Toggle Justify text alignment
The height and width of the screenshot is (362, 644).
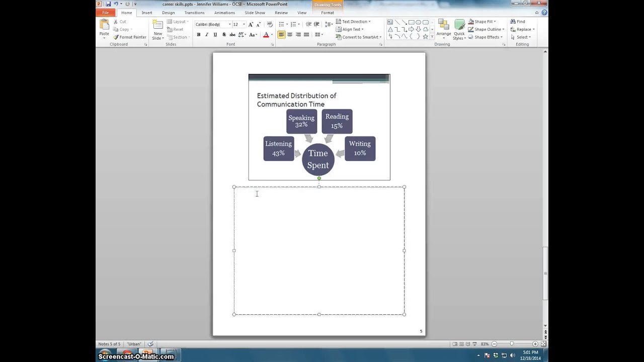[x=306, y=35]
